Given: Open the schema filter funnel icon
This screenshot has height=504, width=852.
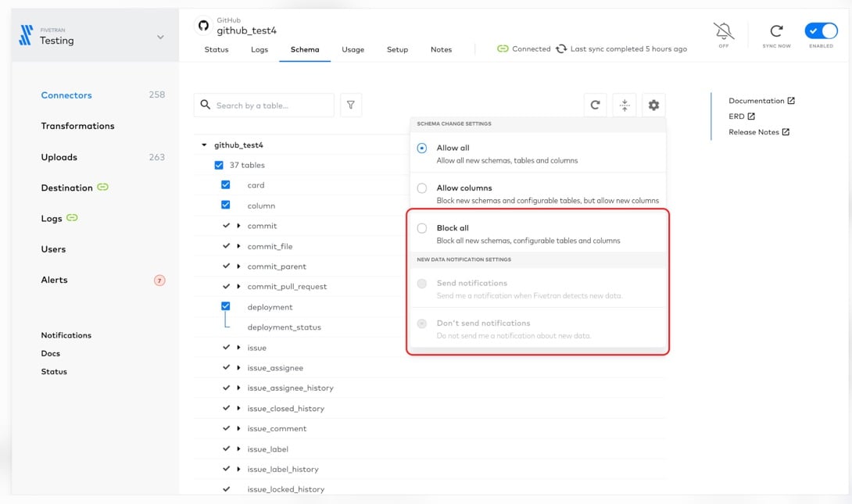Looking at the screenshot, I should point(351,105).
